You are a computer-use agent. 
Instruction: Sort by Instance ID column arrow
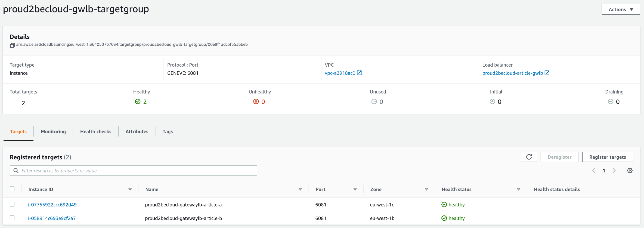(130, 189)
